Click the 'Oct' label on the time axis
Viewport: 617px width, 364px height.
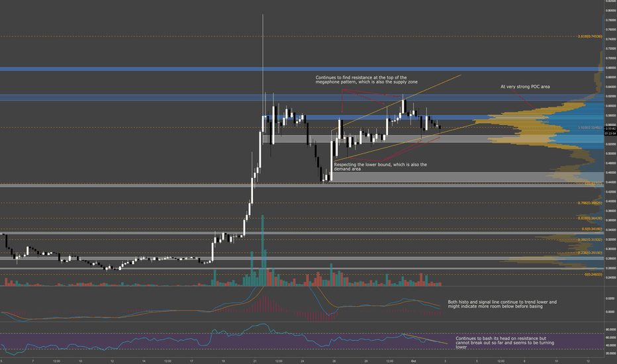tap(413, 361)
